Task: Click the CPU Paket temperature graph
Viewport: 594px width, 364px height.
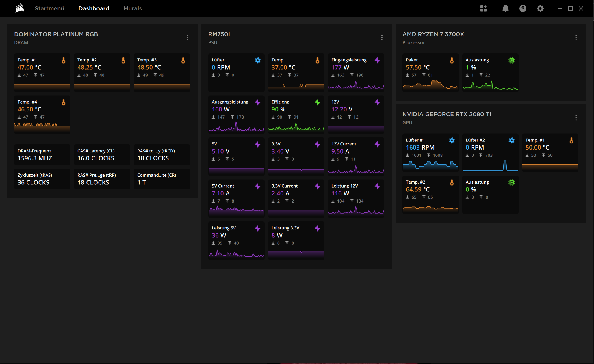Action: (430, 85)
